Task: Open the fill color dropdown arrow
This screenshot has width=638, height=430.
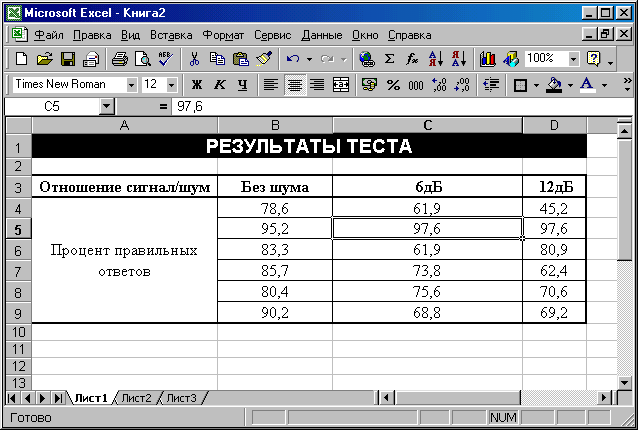Action: 570,85
